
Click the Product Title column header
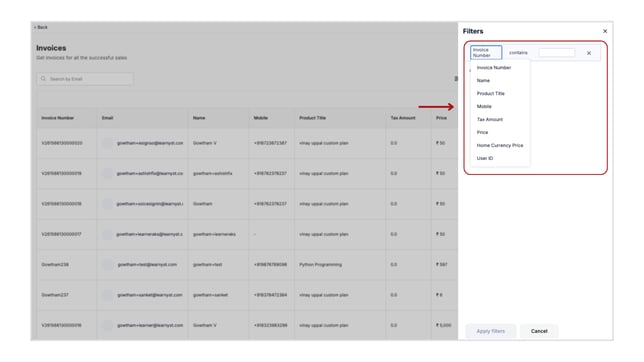coord(312,118)
